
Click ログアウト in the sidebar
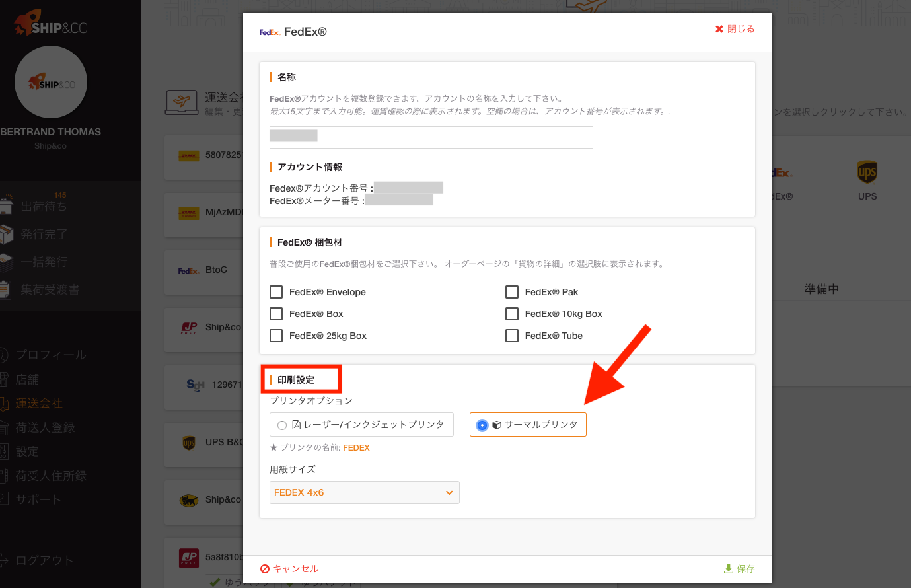click(x=44, y=560)
